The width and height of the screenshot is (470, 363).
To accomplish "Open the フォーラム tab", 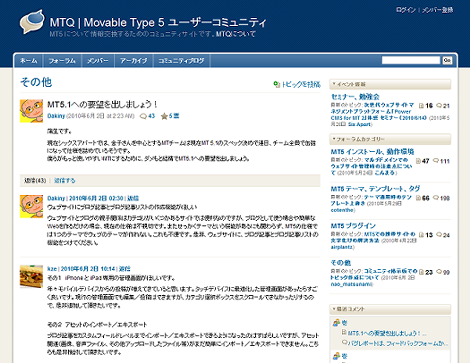I will 62,61.
